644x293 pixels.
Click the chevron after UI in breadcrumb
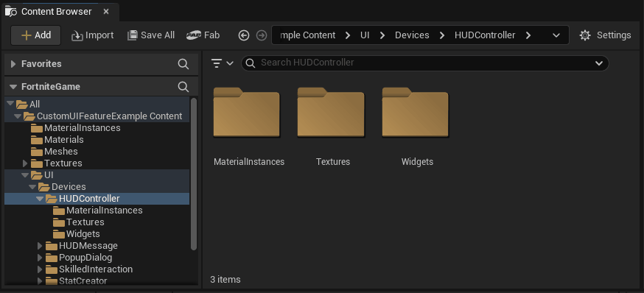click(x=382, y=35)
